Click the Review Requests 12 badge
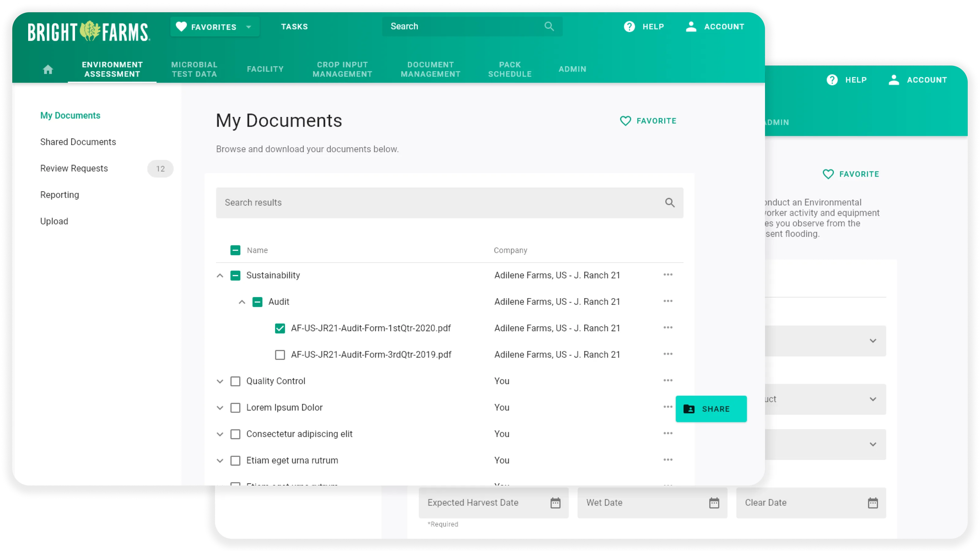980x551 pixels. pyautogui.click(x=160, y=168)
